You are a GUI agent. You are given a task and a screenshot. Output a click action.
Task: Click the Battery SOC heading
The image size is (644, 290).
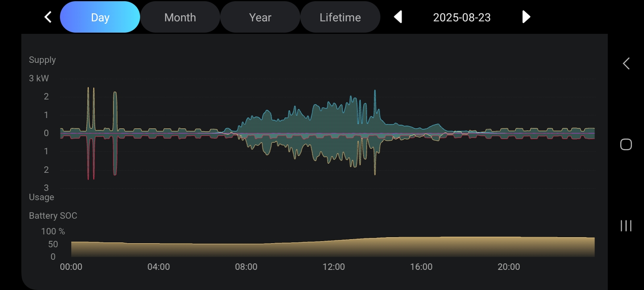coord(53,216)
